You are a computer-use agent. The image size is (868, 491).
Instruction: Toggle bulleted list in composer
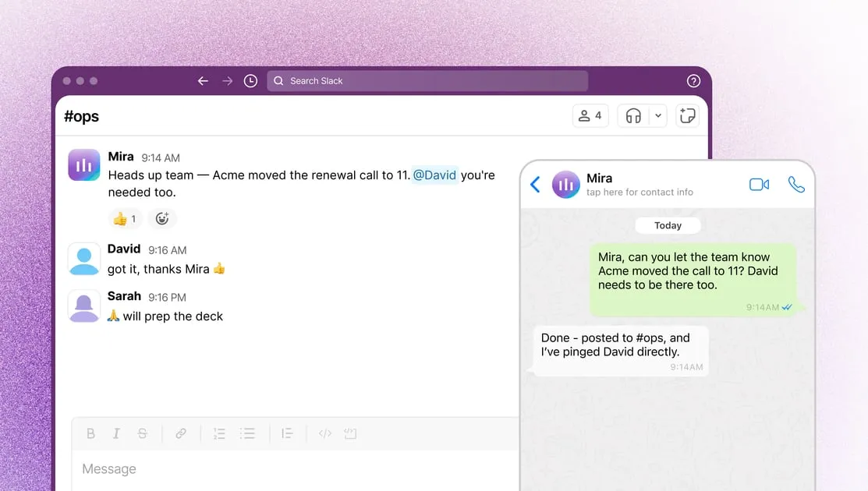click(247, 433)
